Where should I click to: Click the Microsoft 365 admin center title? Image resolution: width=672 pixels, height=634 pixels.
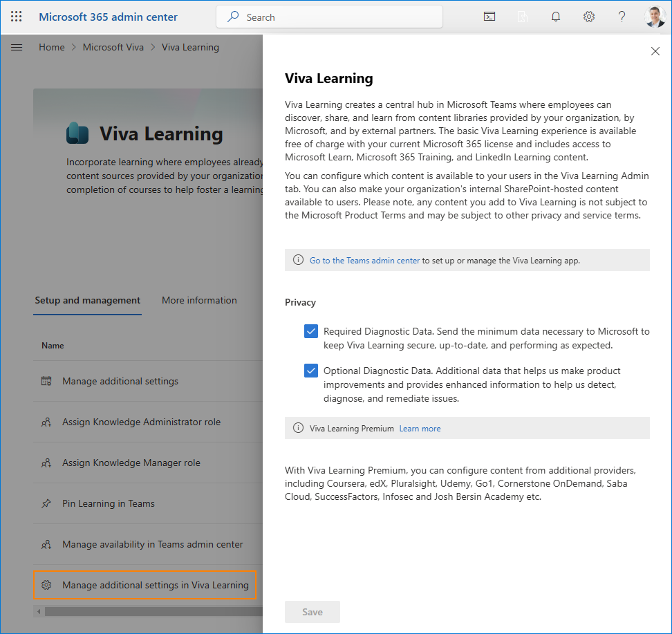point(108,17)
